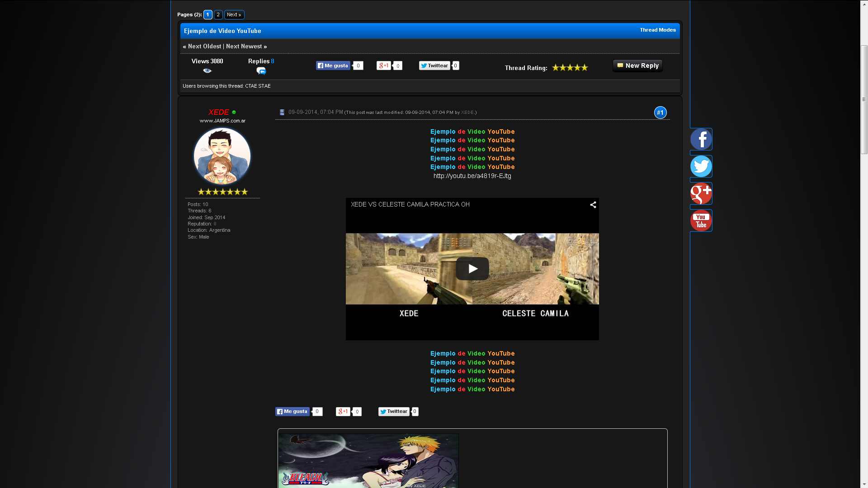Open the Twitter sidebar bird icon
Viewport: 868px width, 488px height.
coord(701,166)
